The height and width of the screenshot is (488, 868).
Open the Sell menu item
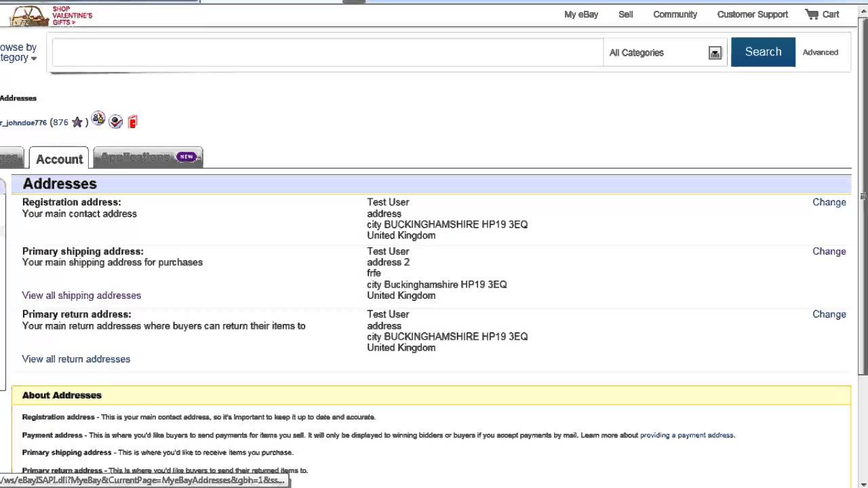(626, 14)
